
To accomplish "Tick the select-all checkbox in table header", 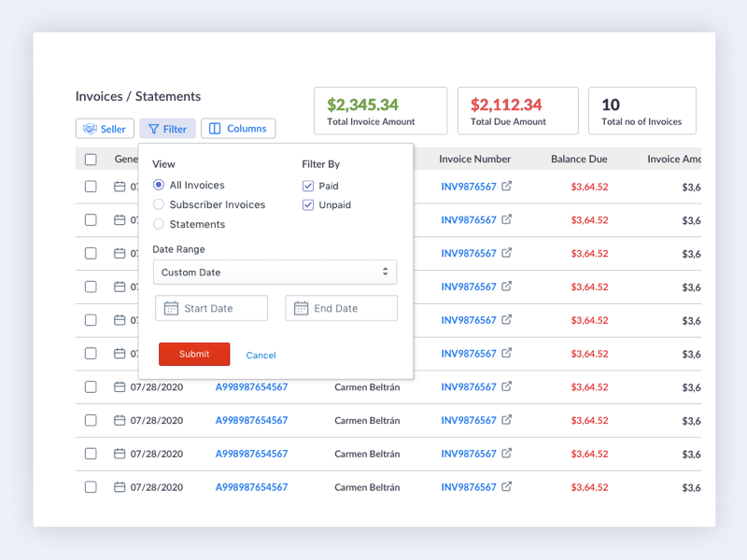I will 91,159.
